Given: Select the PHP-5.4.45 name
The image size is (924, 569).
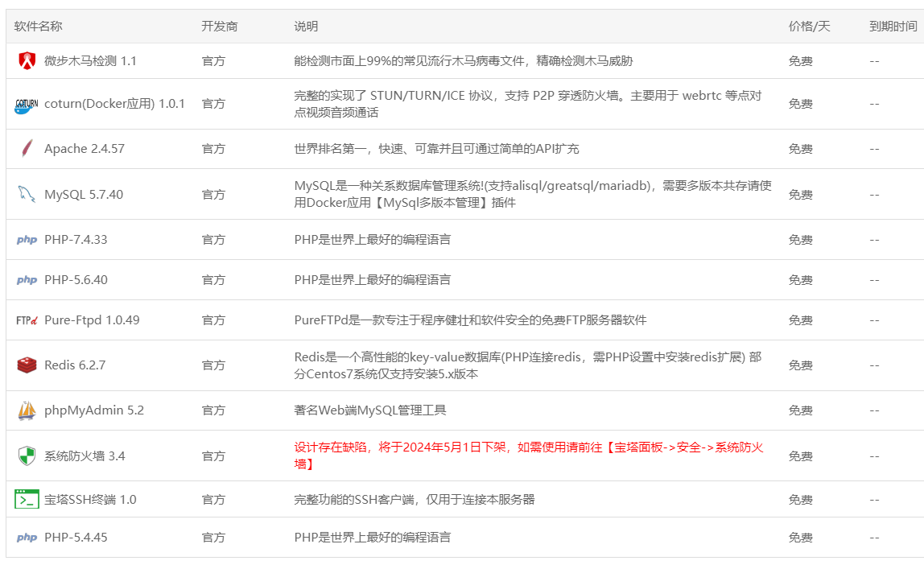Looking at the screenshot, I should [x=76, y=537].
